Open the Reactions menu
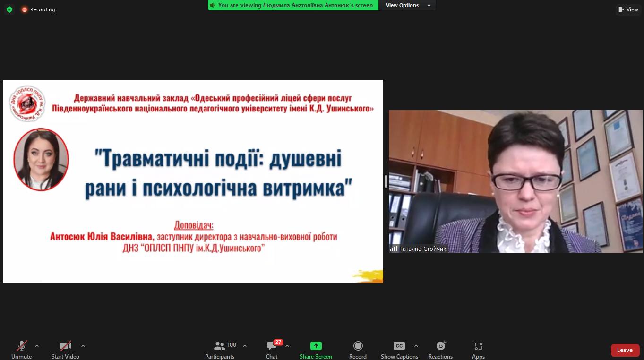 (440, 350)
